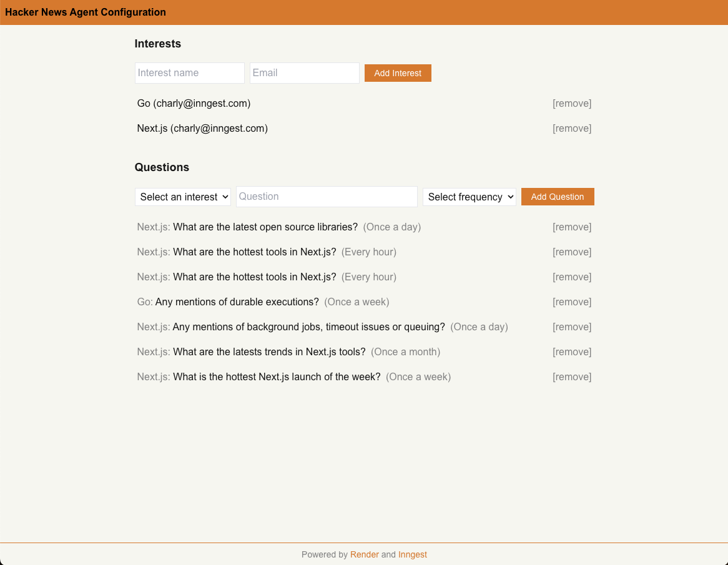Click the Hacker News Agent Configuration title
Screen dimensions: 728x565
point(86,12)
